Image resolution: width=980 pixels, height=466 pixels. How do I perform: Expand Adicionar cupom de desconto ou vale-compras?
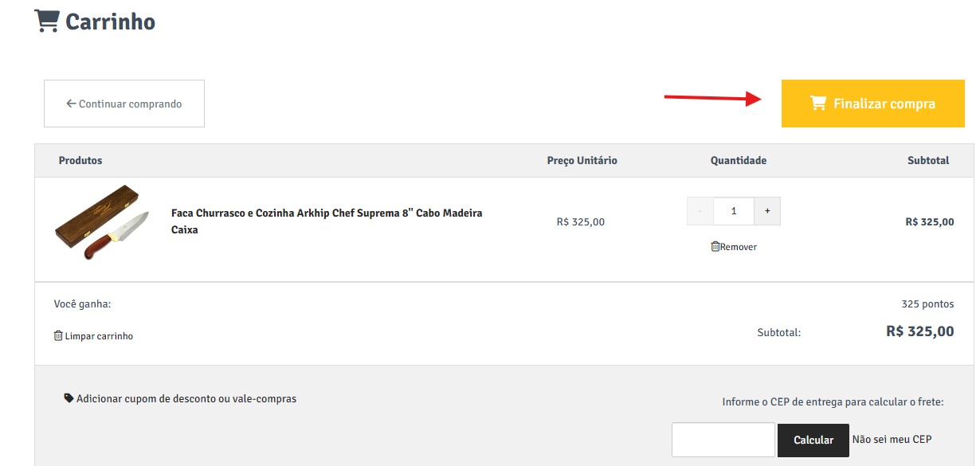pos(180,398)
